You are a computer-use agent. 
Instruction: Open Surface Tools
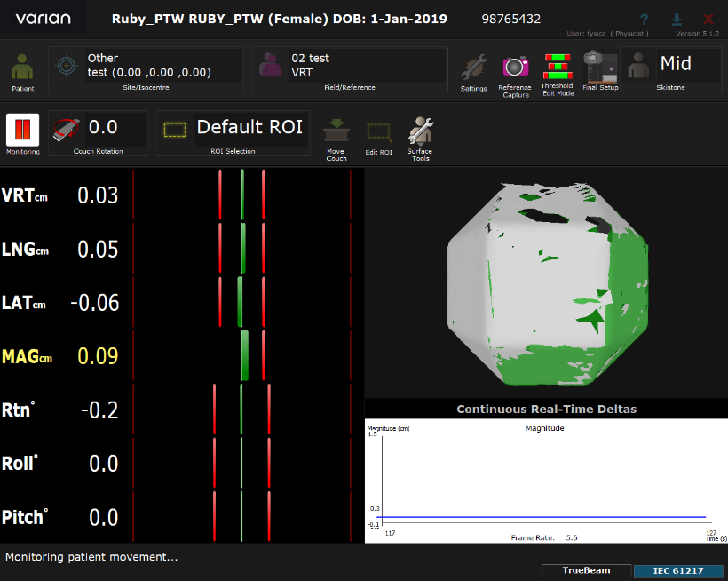(x=420, y=134)
